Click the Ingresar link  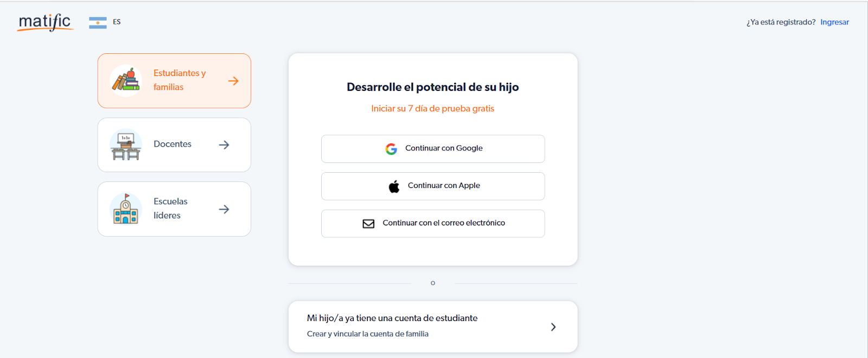834,22
